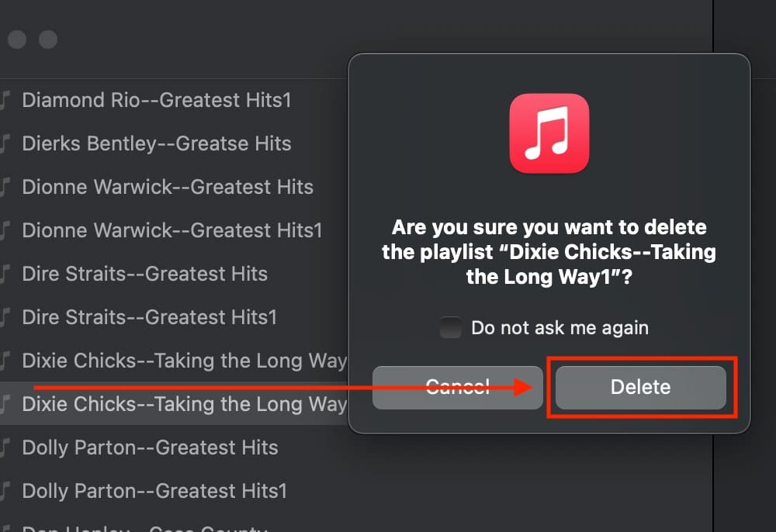Open Dire Straits--Greatest Hits playlist
Screen dimensions: 776x532
144,275
